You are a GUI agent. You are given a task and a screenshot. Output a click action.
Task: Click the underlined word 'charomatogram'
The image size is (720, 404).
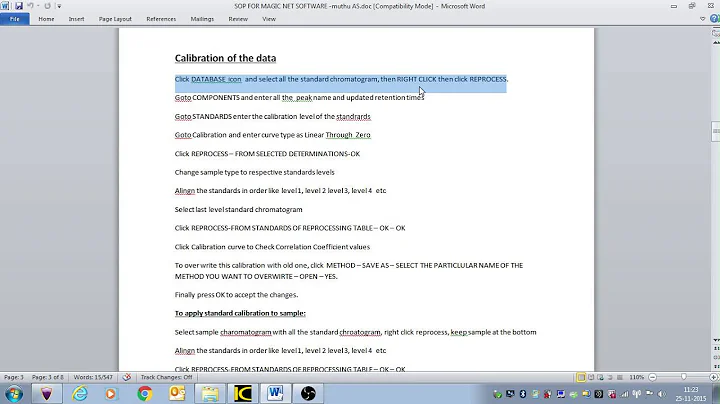click(246, 332)
